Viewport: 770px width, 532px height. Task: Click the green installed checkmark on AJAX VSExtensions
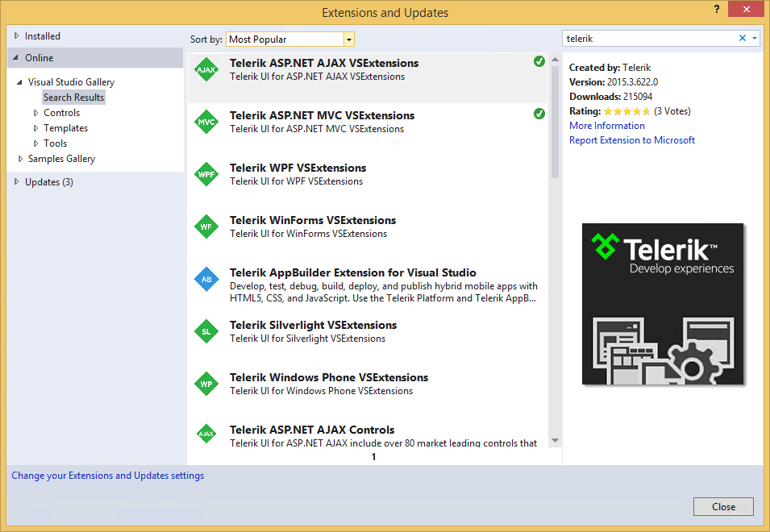click(539, 60)
